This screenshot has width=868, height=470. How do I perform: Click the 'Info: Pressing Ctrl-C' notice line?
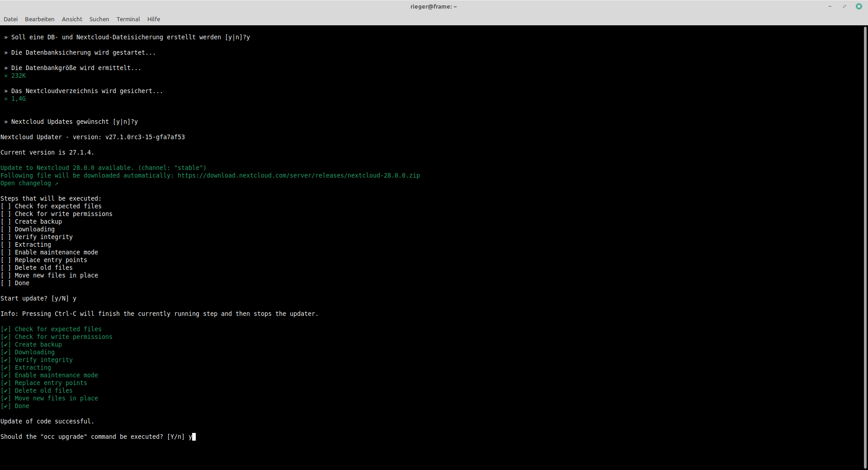point(160,314)
